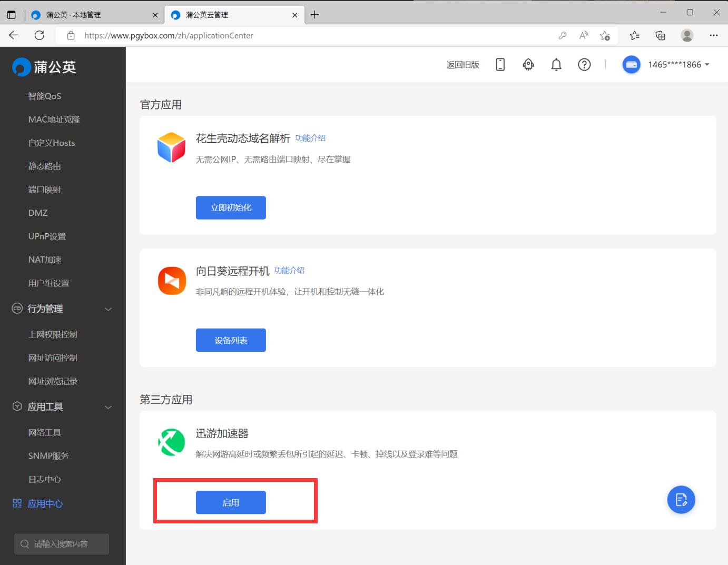Screen dimensions: 728x565
Task: Open the 功能介绍 link for 花生壳动态域名解析
Action: (x=311, y=137)
